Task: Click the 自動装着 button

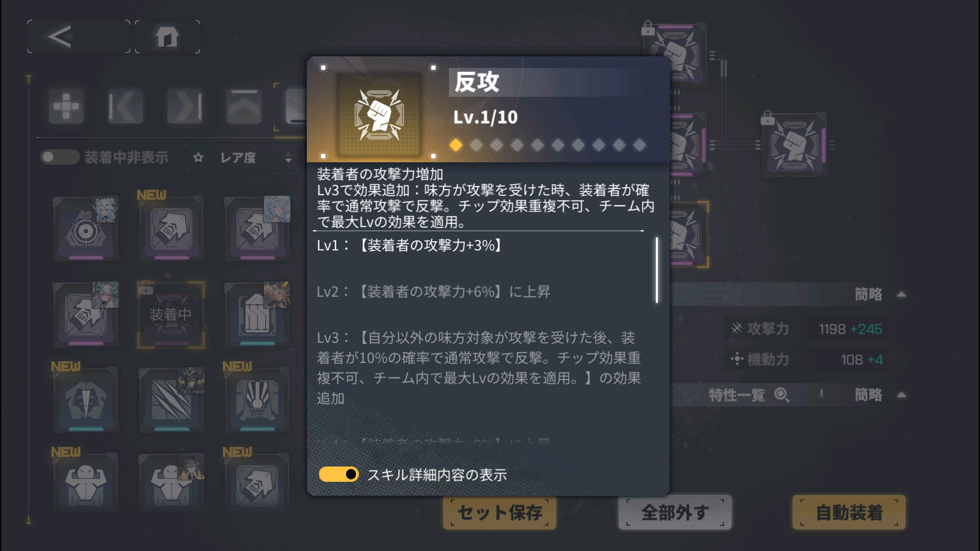Action: coord(849,512)
